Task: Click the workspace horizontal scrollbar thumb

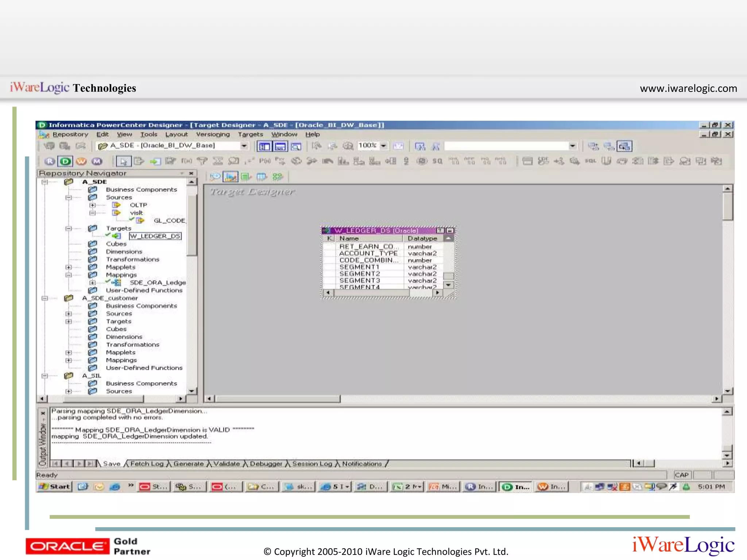Action: 278,399
